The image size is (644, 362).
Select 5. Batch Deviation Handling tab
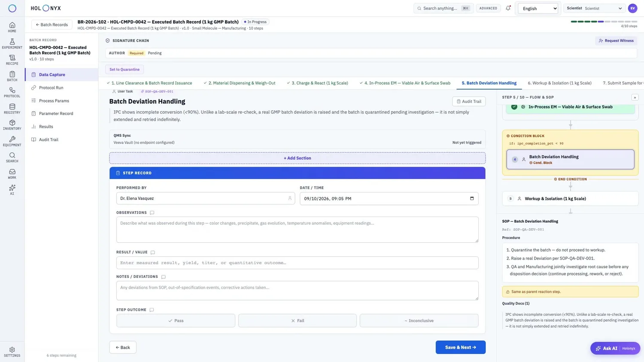pos(489,83)
